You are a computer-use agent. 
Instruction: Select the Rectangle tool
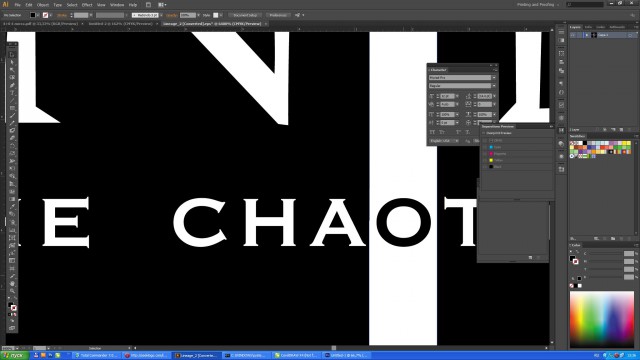12,108
